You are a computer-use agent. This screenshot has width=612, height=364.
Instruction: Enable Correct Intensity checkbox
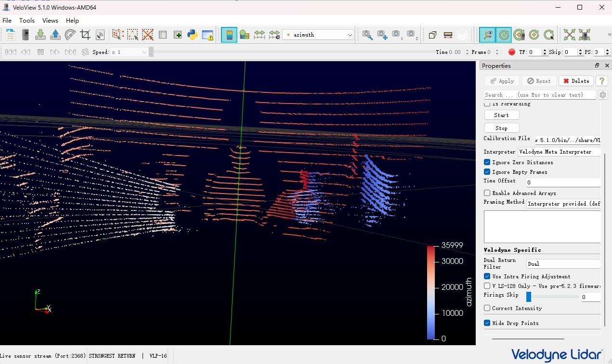[487, 308]
